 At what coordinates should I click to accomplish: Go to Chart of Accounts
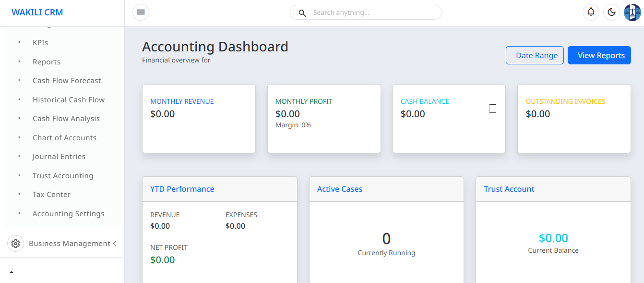coord(64,137)
